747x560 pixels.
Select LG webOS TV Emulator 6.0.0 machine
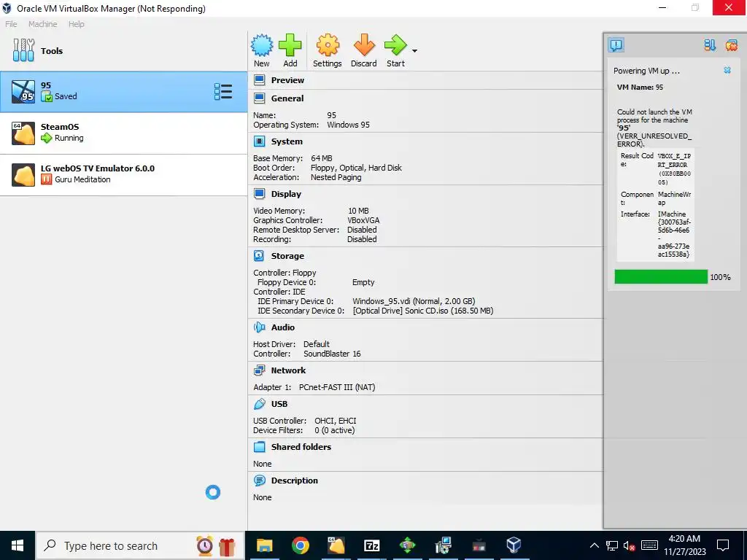pyautogui.click(x=123, y=175)
